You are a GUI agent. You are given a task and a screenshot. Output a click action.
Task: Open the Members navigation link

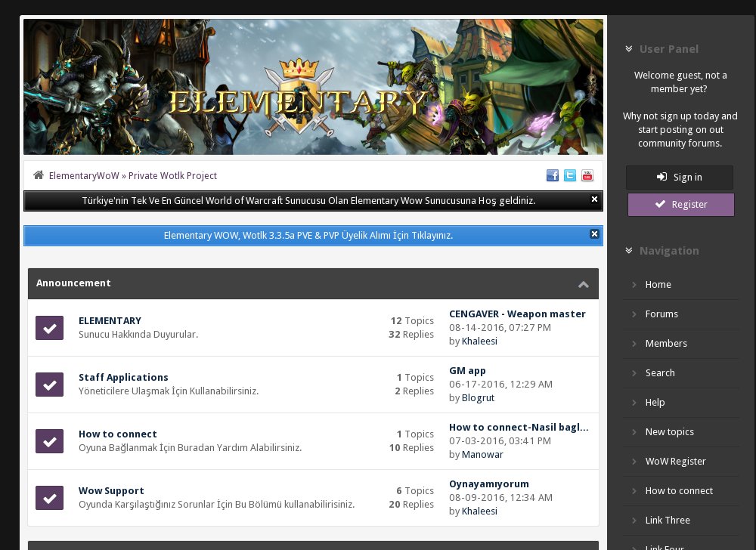[x=666, y=344]
